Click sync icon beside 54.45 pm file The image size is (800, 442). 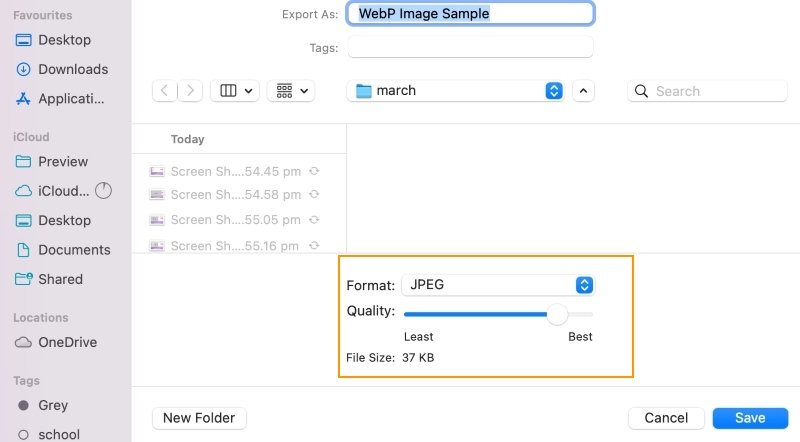314,171
